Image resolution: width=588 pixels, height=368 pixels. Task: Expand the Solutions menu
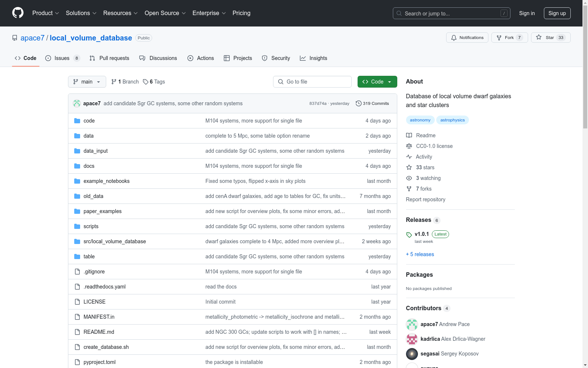(81, 13)
